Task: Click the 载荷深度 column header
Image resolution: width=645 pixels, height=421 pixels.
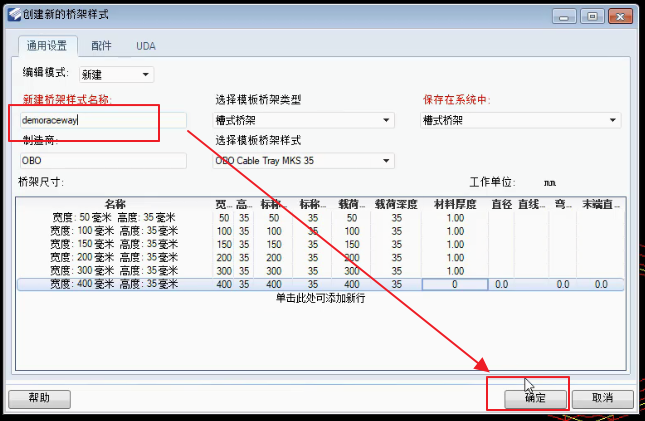Action: pyautogui.click(x=396, y=204)
